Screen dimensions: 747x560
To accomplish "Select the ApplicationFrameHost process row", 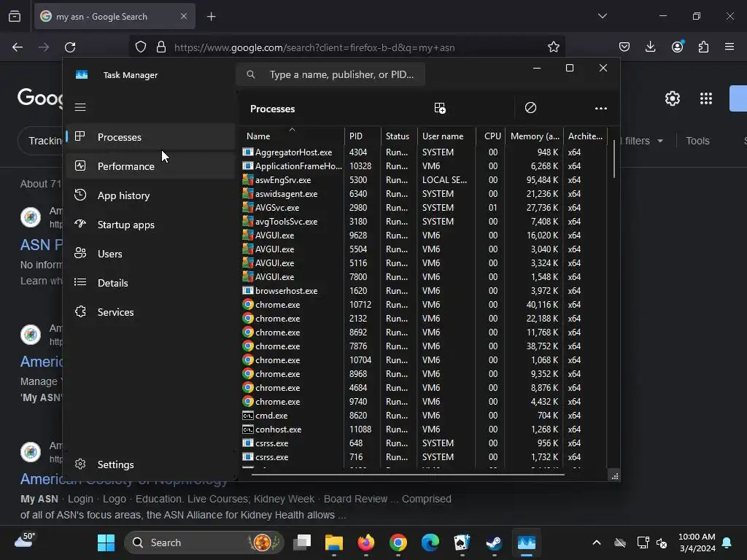I will 424,166.
